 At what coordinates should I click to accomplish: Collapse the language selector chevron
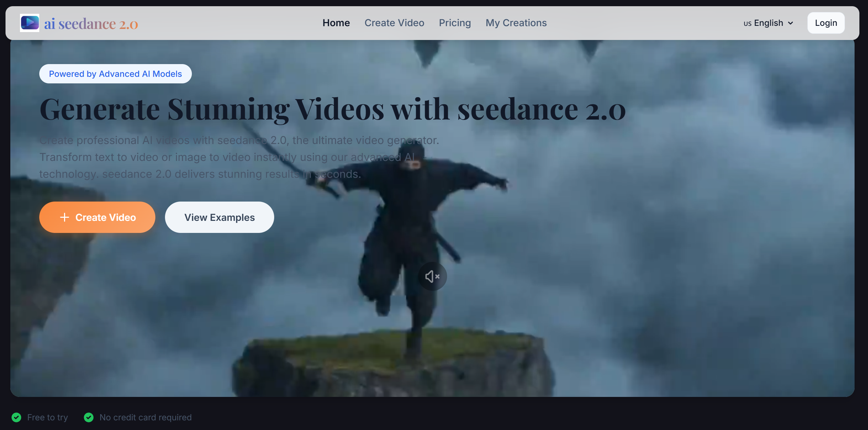(790, 23)
